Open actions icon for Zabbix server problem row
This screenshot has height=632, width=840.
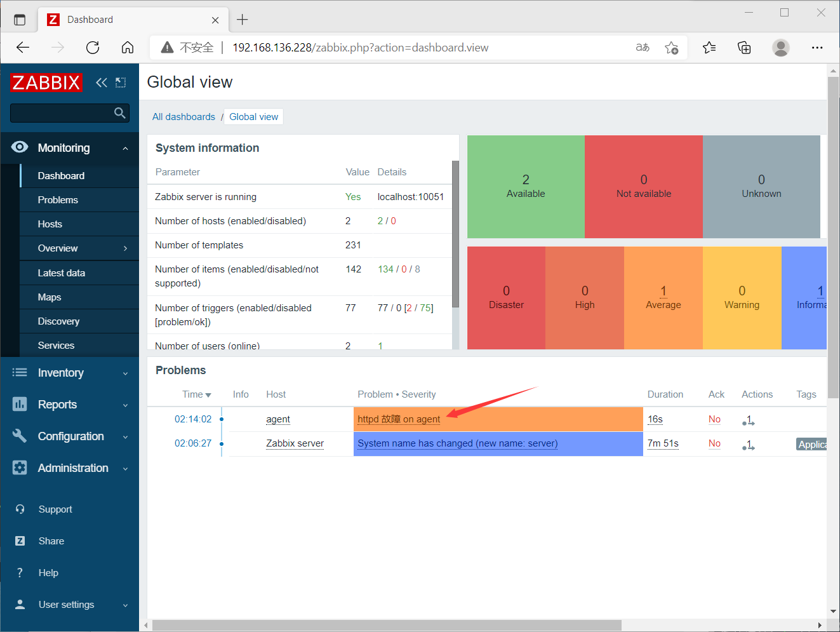pyautogui.click(x=749, y=445)
